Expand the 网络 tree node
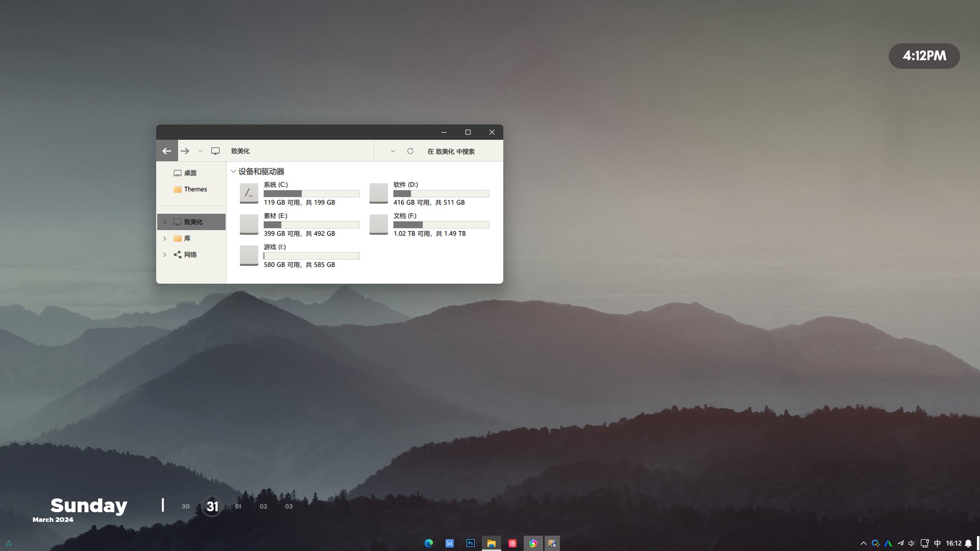 (x=164, y=255)
